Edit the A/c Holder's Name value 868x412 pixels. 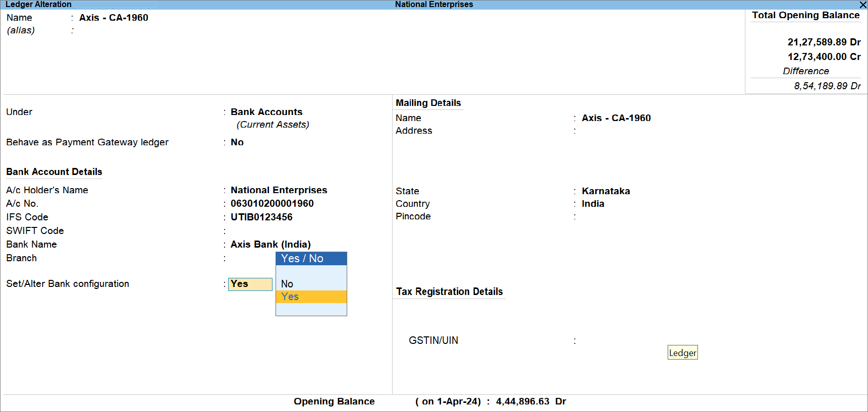279,190
